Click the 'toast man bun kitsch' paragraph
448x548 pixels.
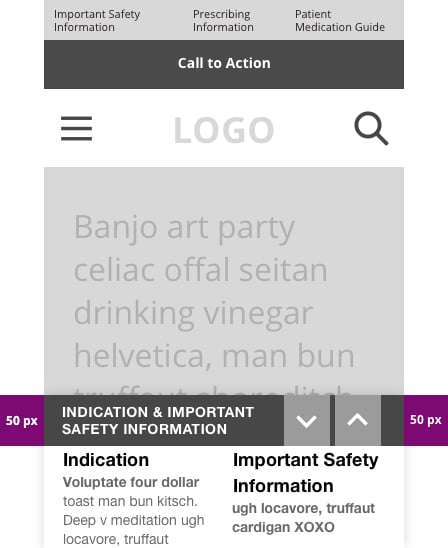(x=133, y=520)
